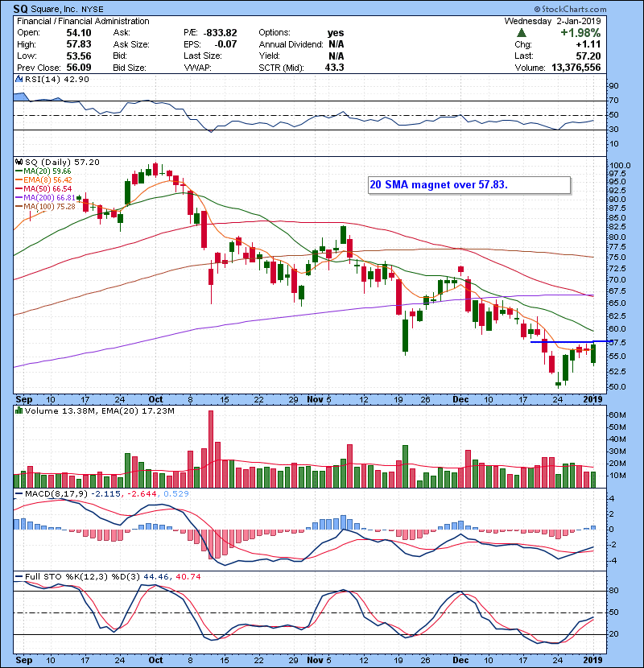Viewport: 644px width, 668px height.
Task: Click the Volume 13.38M, EMA(20) 17.23M label
Action: [x=99, y=411]
